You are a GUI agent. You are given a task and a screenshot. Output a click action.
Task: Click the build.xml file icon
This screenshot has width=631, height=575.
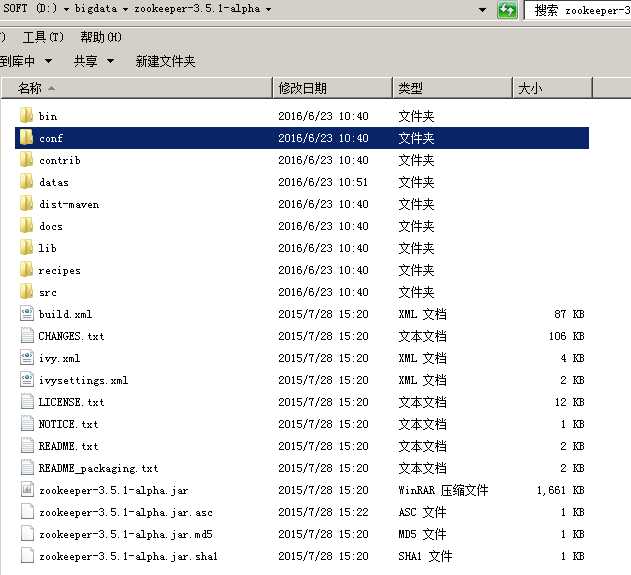[27, 313]
